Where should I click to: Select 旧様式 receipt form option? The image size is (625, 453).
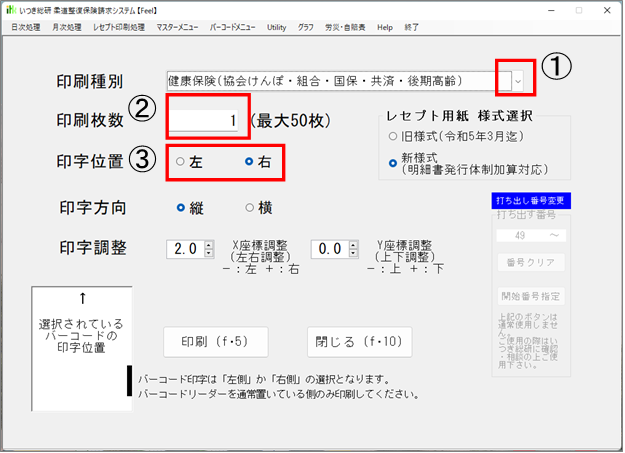[392, 136]
